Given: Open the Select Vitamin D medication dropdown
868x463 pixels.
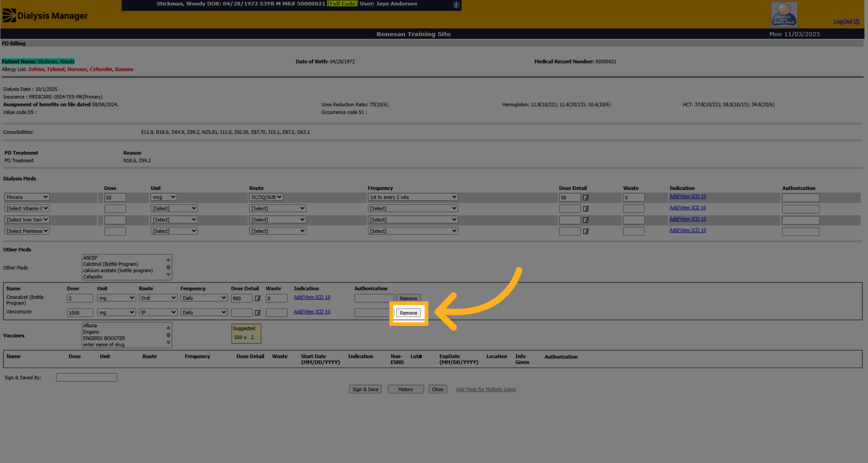Looking at the screenshot, I should click(x=27, y=208).
